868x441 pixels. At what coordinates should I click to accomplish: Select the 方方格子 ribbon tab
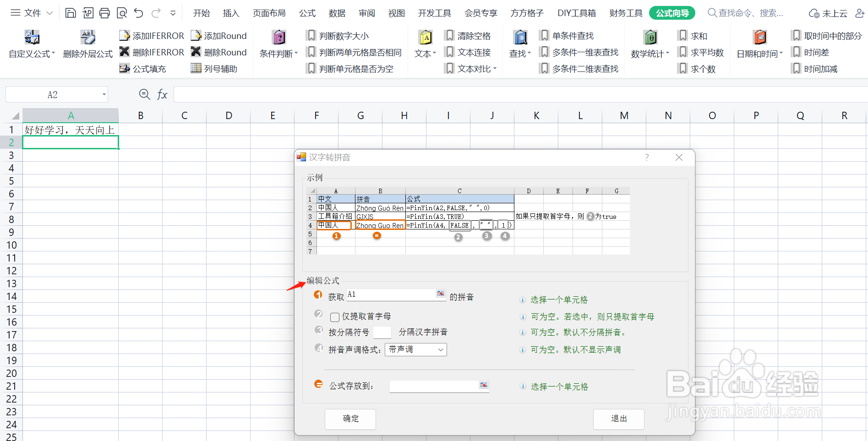click(x=527, y=13)
